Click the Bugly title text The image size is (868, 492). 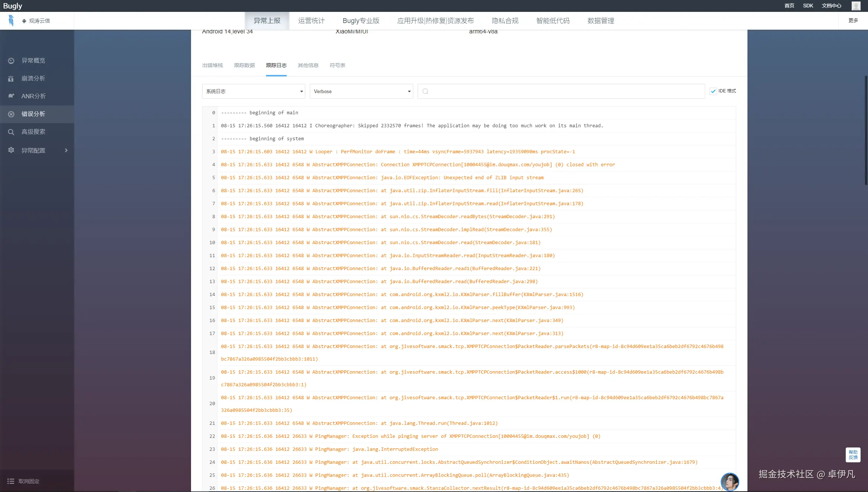[x=13, y=6]
